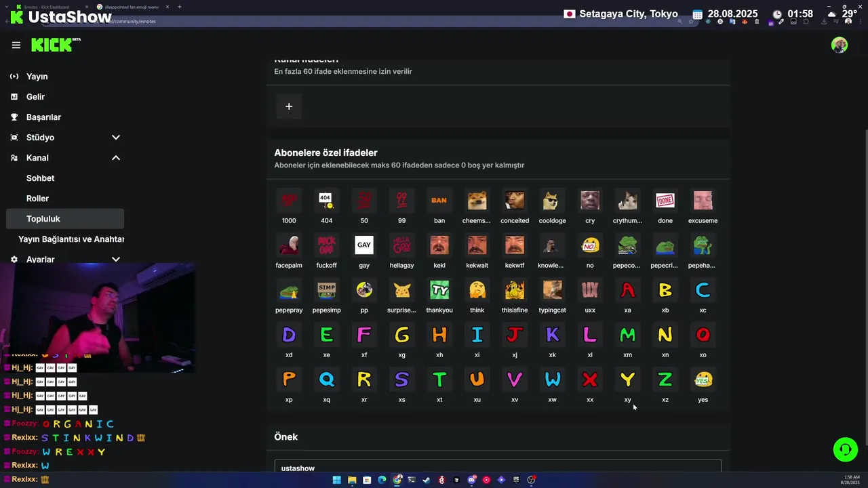This screenshot has height=488, width=868.
Task: Click the user avatar in the top right
Action: (x=840, y=45)
